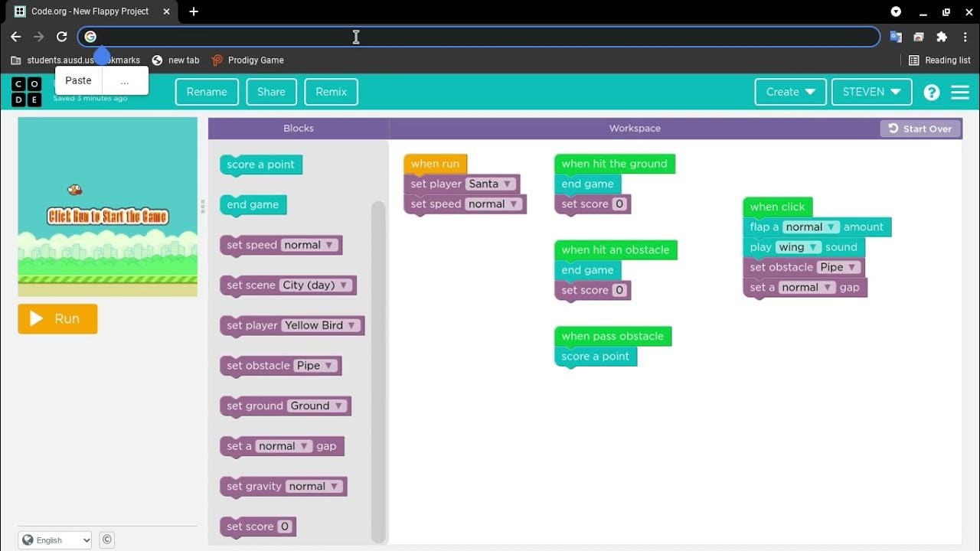This screenshot has width=980, height=551.
Task: Open the hamburger menu icon
Action: (960, 92)
